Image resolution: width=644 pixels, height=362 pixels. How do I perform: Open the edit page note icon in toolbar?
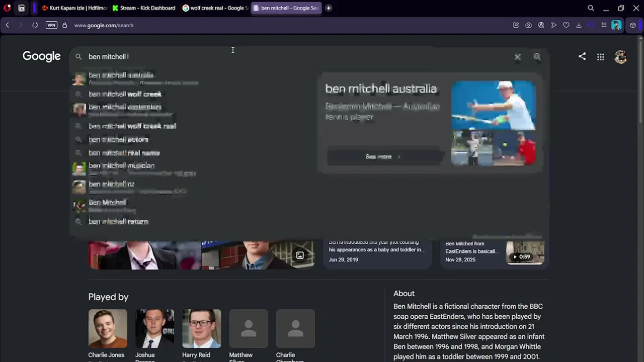click(516, 25)
